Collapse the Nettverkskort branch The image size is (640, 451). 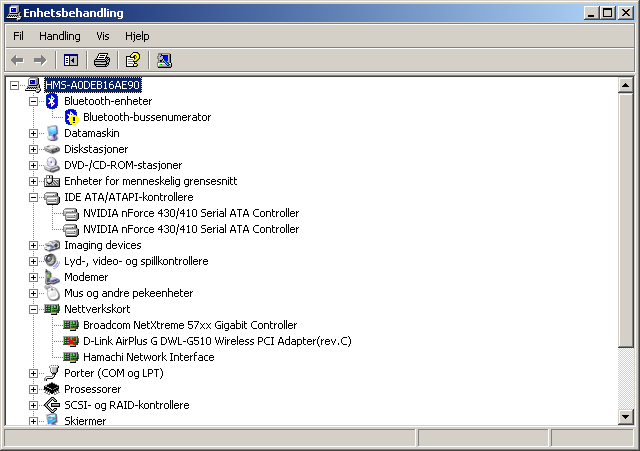click(33, 309)
